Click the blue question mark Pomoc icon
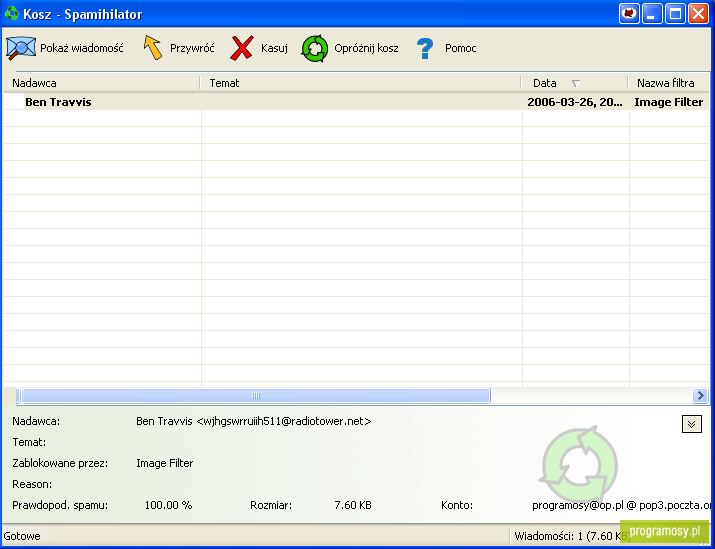This screenshot has height=549, width=715. (425, 48)
